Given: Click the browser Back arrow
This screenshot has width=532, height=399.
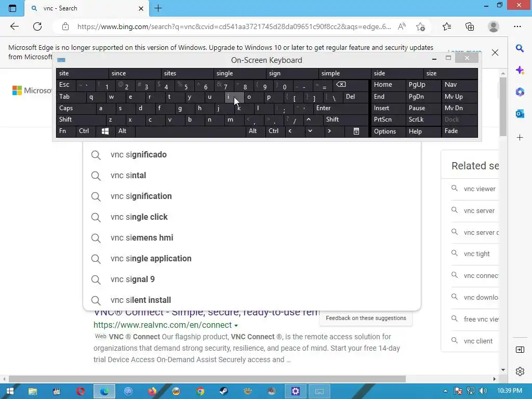Looking at the screenshot, I should coord(14,26).
